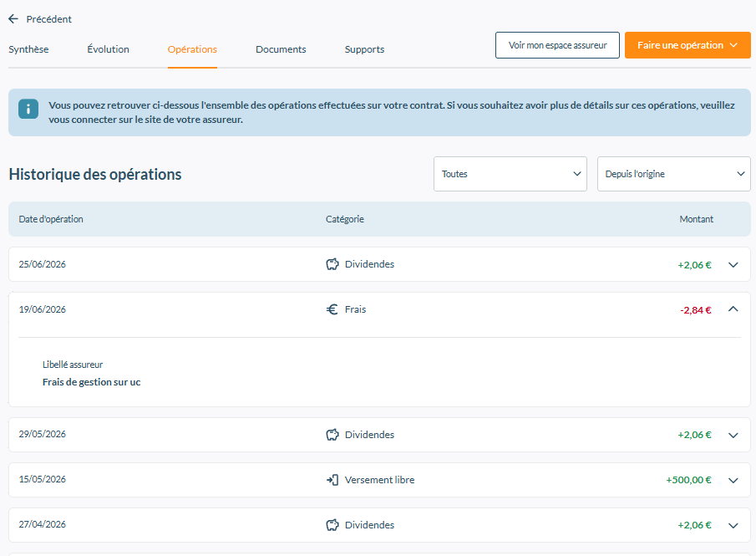
Task: Expand the 29/05/2026 Dividendes row chevron
Action: (733, 435)
